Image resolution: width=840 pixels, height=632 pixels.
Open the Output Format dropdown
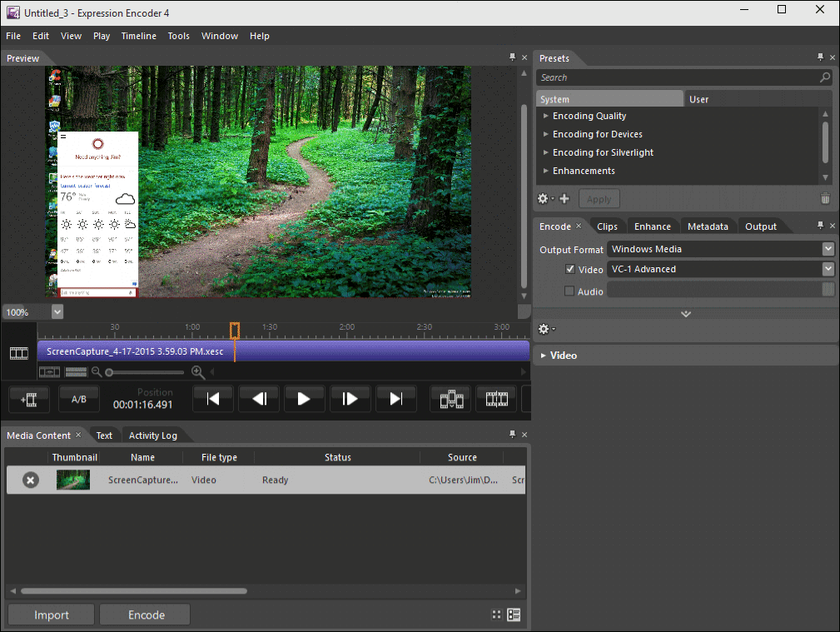[x=828, y=248]
